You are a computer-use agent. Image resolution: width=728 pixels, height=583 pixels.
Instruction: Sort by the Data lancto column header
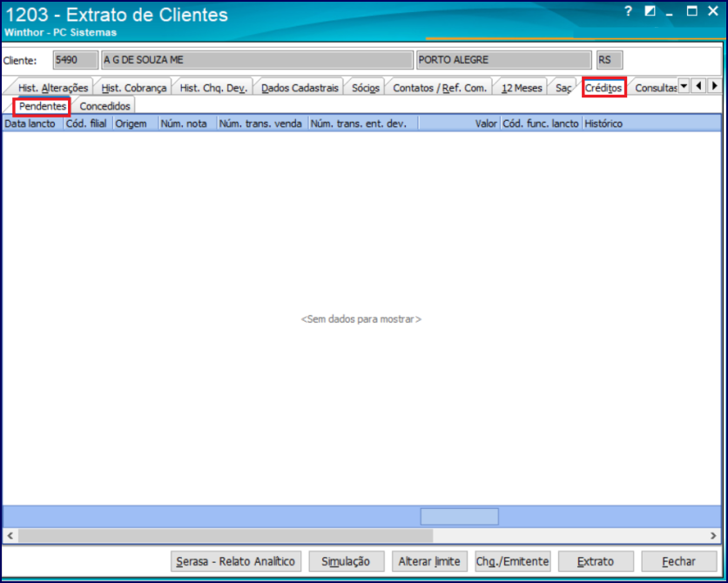pyautogui.click(x=32, y=124)
